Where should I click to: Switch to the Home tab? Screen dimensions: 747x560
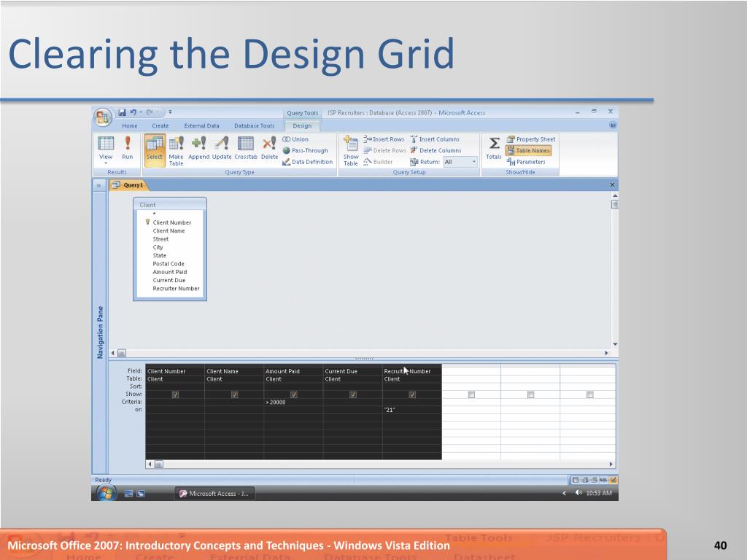(x=130, y=125)
